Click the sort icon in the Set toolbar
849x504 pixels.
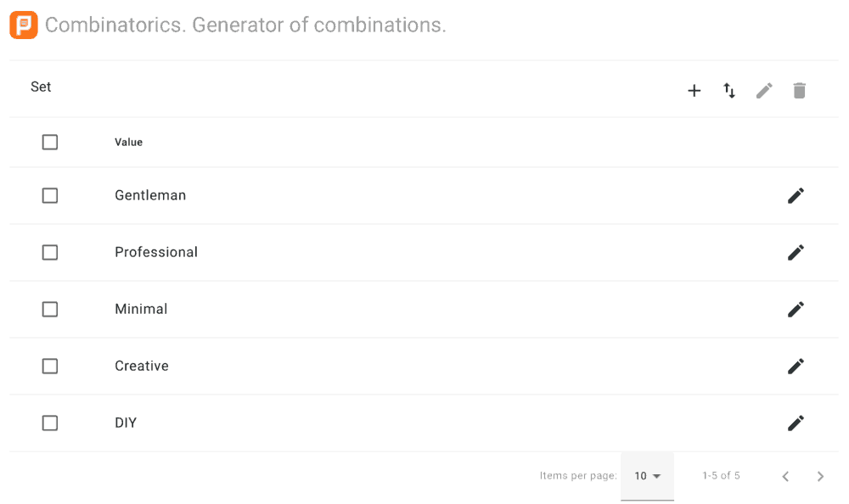pyautogui.click(x=729, y=90)
